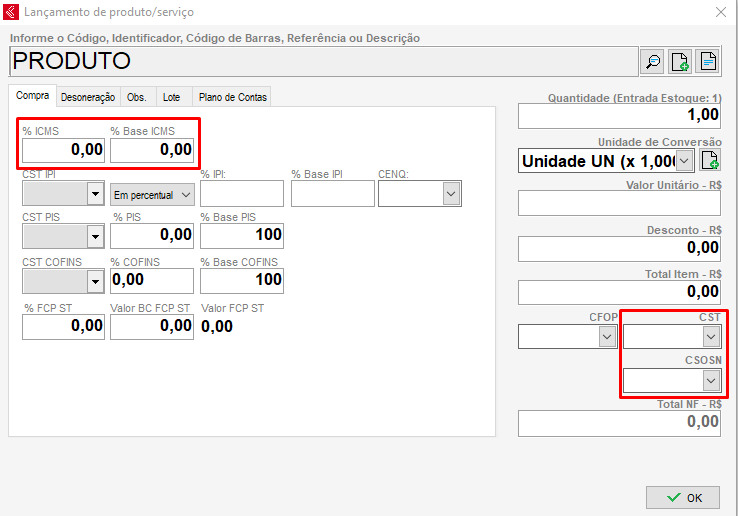Open the product details document icon
Screen dimensions: 738x516
tap(708, 62)
